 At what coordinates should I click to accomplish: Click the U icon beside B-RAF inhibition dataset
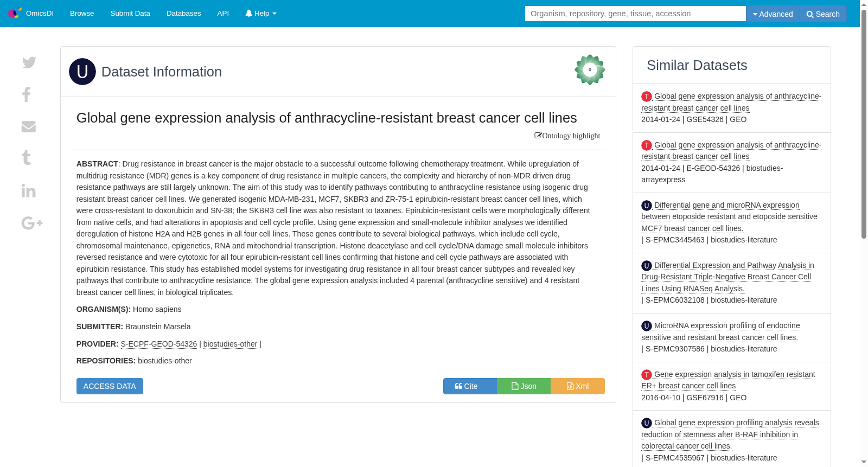647,423
